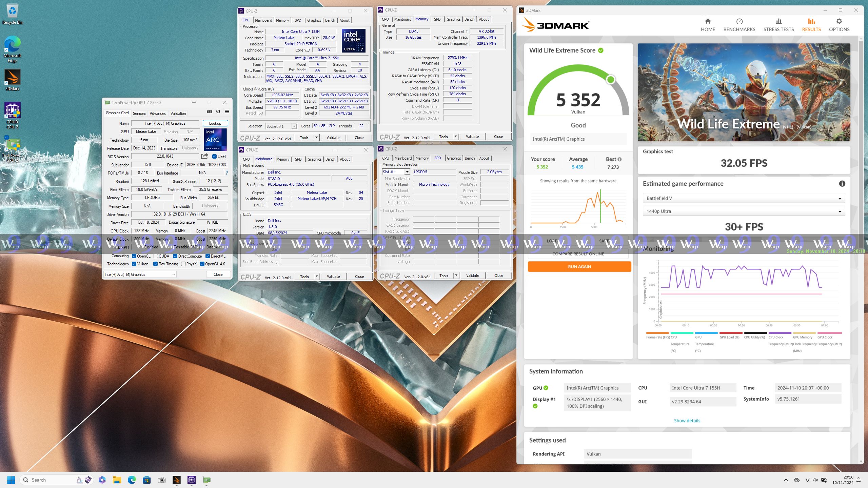Viewport: 868px width, 488px height.
Task: Launch Microsoft Edge from the desktop
Action: coord(13,49)
